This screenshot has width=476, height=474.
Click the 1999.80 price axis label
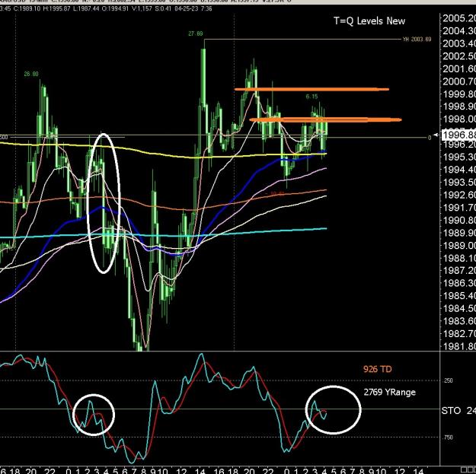pyautogui.click(x=459, y=94)
